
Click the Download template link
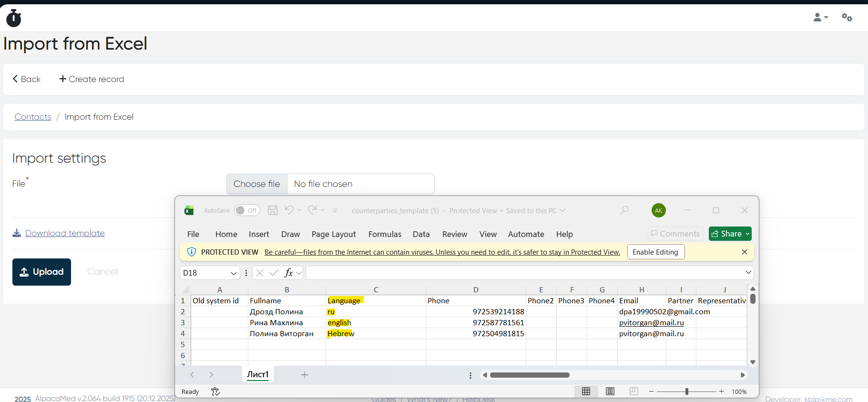[x=65, y=233]
